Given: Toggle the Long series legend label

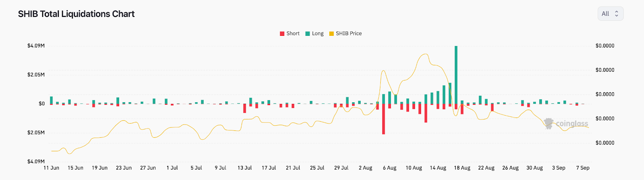Looking at the screenshot, I should [x=318, y=33].
